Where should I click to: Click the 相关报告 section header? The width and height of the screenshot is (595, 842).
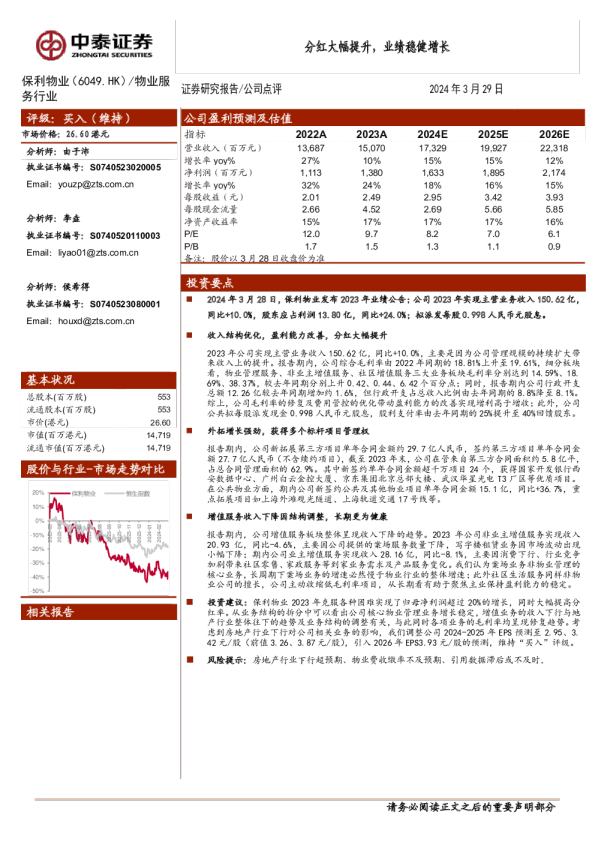click(x=99, y=612)
